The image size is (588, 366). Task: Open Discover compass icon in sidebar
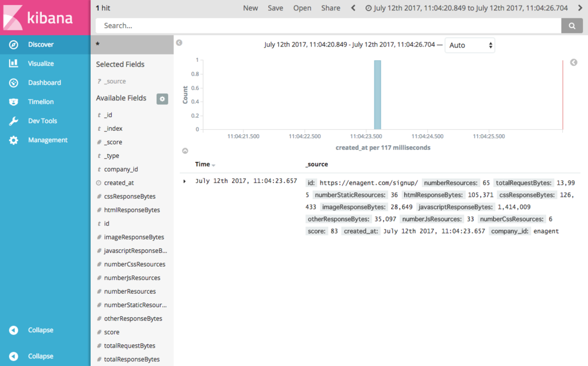(x=14, y=45)
